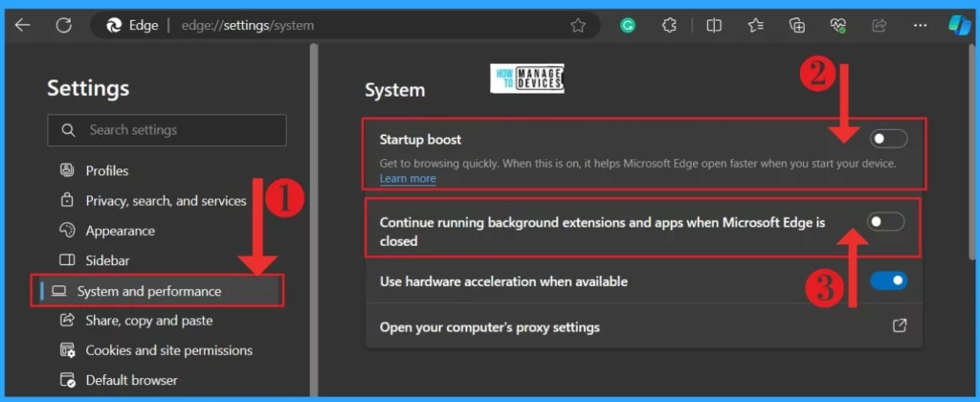Viewport: 980px width, 402px height.
Task: Add page to favorites using star icon
Action: point(578,26)
